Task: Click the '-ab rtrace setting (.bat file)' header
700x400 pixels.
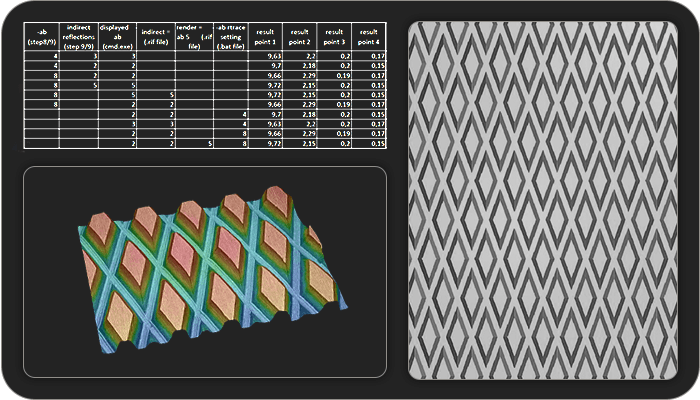Action: (x=231, y=37)
